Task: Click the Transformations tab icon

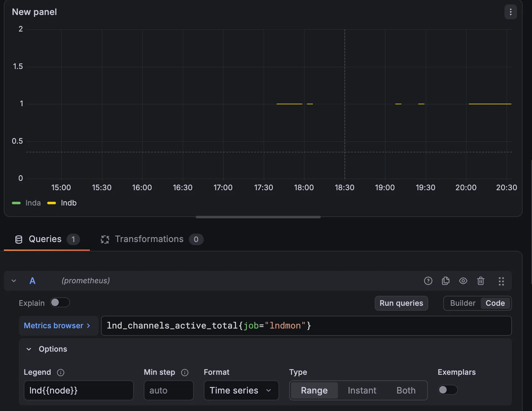Action: point(105,239)
